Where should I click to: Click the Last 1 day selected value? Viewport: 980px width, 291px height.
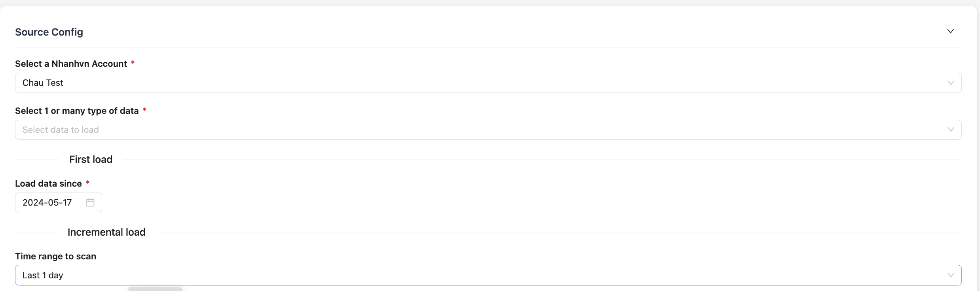click(43, 275)
